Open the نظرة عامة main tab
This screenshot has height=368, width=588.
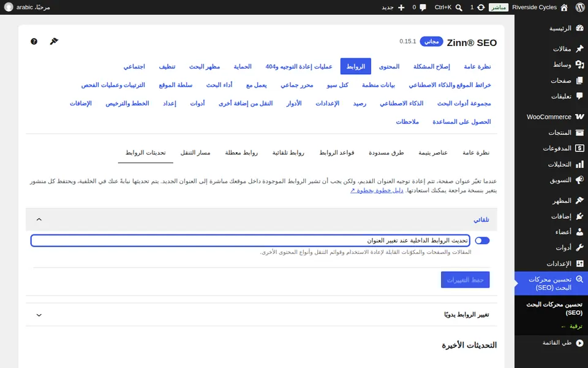click(477, 66)
